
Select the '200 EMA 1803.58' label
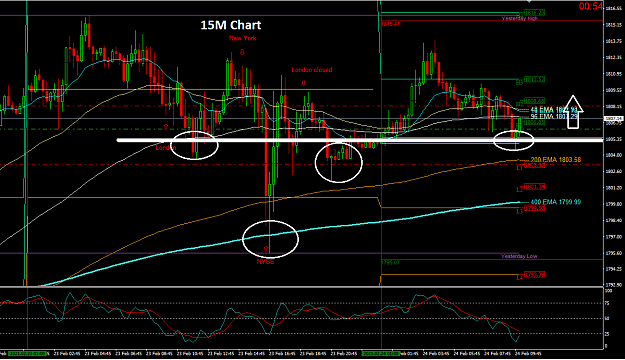click(556, 159)
